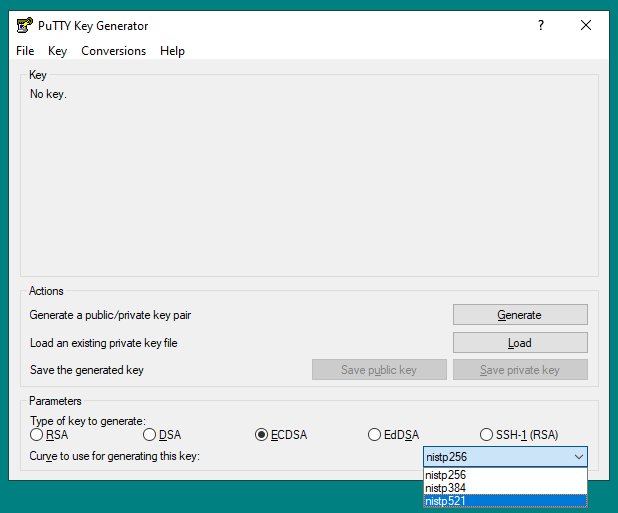Select the ECDSA radio button
This screenshot has height=513, width=618.
(262, 435)
